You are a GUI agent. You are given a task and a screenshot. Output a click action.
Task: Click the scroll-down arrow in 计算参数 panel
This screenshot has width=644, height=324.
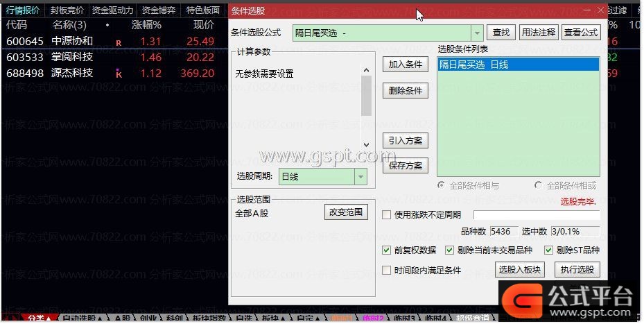click(x=367, y=145)
